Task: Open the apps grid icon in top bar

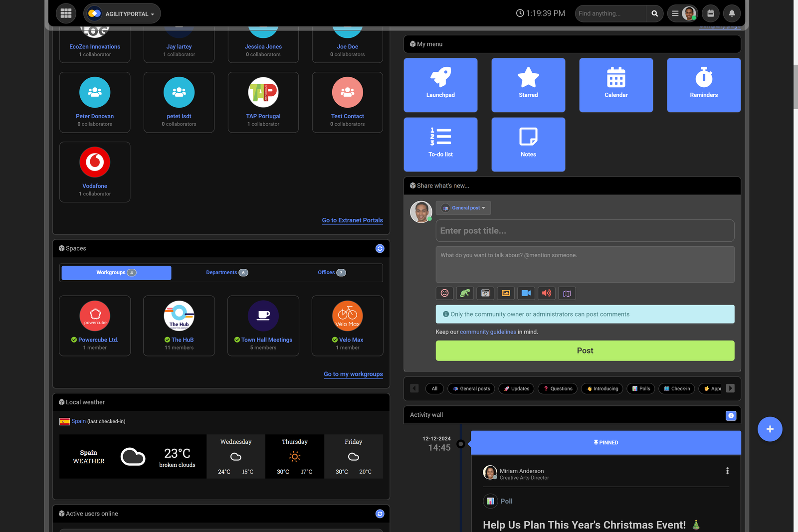Action: tap(66, 13)
